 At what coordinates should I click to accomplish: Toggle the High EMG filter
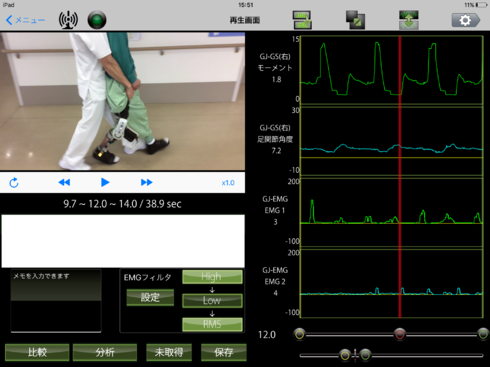[x=212, y=277]
